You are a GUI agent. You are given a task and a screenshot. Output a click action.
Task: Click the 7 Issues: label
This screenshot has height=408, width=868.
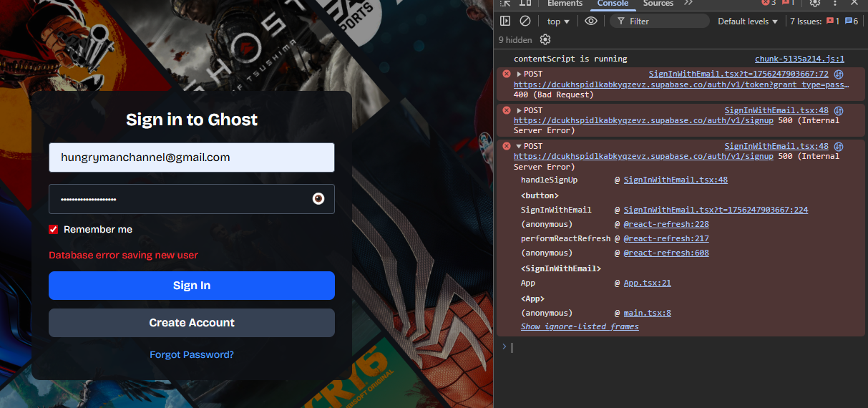pos(806,21)
